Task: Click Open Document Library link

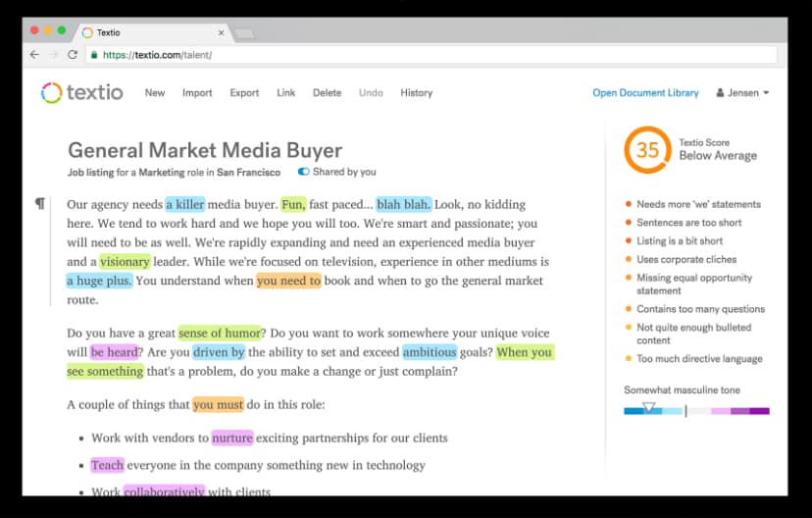Action: click(645, 93)
